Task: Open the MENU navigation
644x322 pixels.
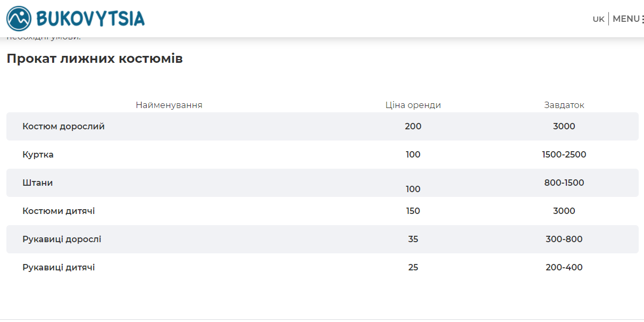Action: (626, 19)
